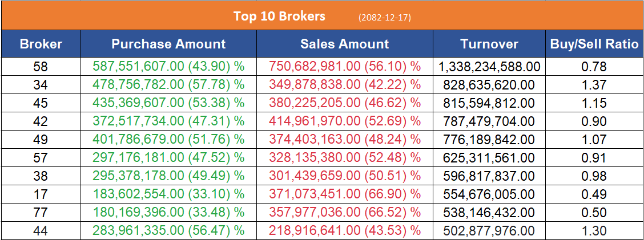This screenshot has width=644, height=240.
Task: Click the Broker column header
Action: 41,44
